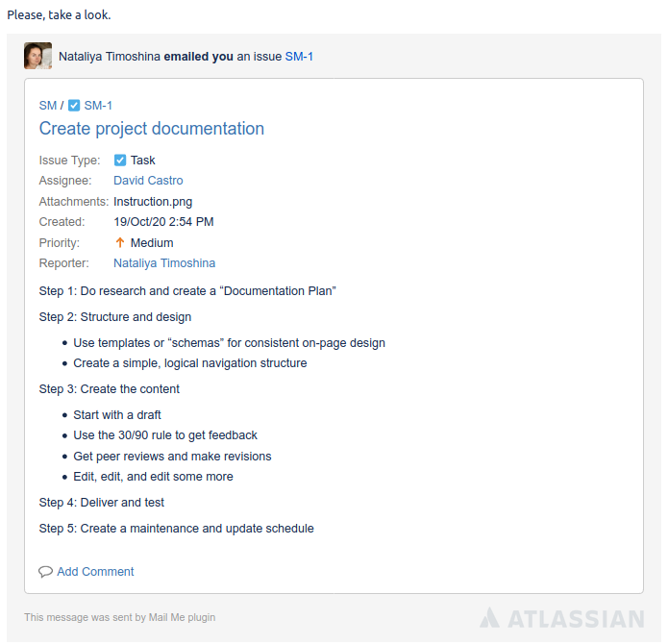The width and height of the screenshot is (668, 644).
Task: Click the 'Step 1' documentation plan line
Action: click(x=187, y=290)
